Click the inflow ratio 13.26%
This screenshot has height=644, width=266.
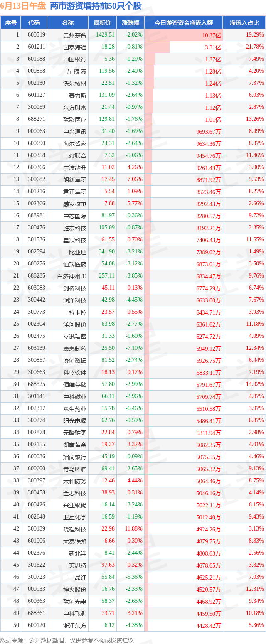pos(255,119)
